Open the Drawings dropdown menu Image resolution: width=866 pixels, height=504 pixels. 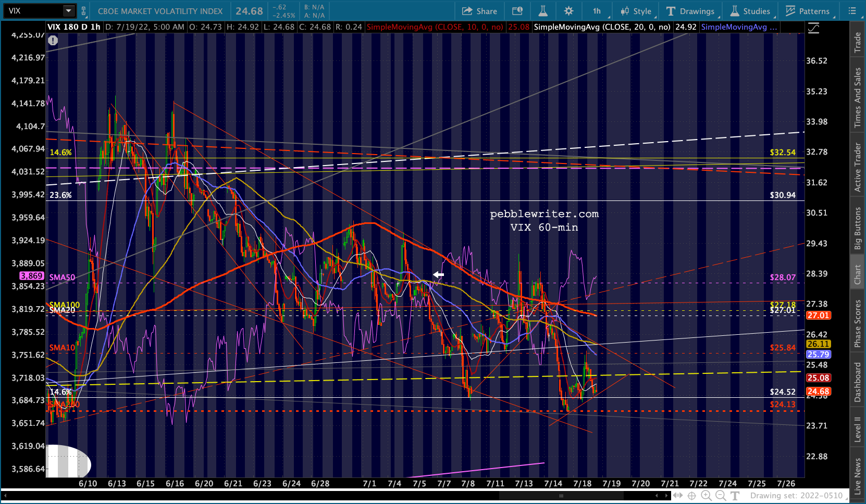click(x=691, y=11)
